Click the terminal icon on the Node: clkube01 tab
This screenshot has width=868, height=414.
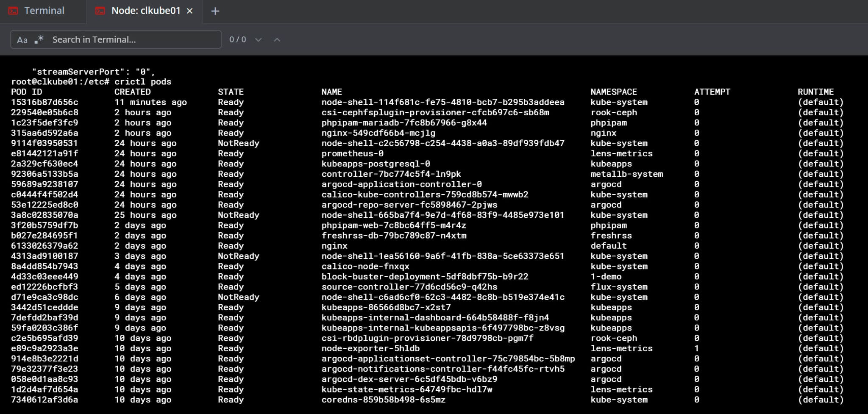[x=100, y=11]
